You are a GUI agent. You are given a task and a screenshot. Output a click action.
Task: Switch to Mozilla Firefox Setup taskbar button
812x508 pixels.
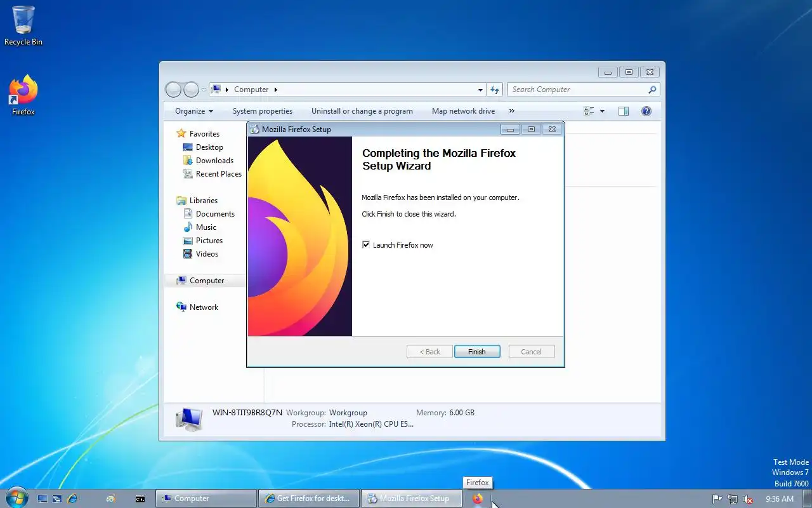[x=412, y=498]
